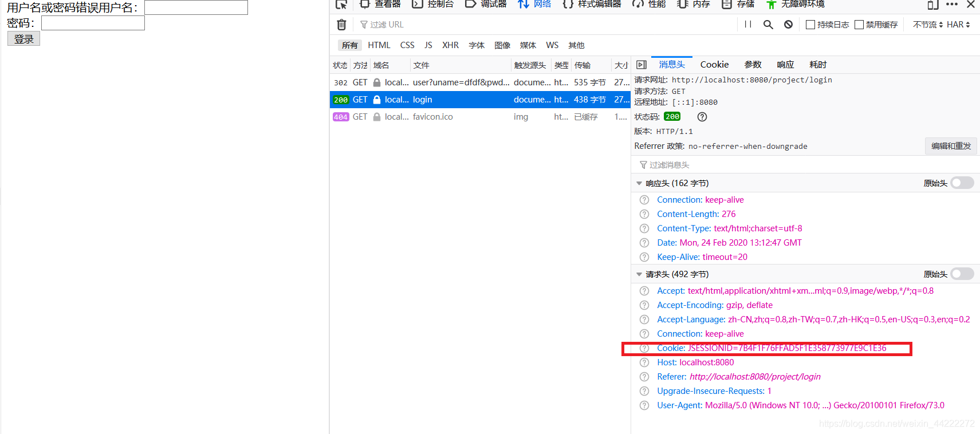This screenshot has width=980, height=434.
Task: Click lock icon in the login request row
Action: [x=377, y=100]
